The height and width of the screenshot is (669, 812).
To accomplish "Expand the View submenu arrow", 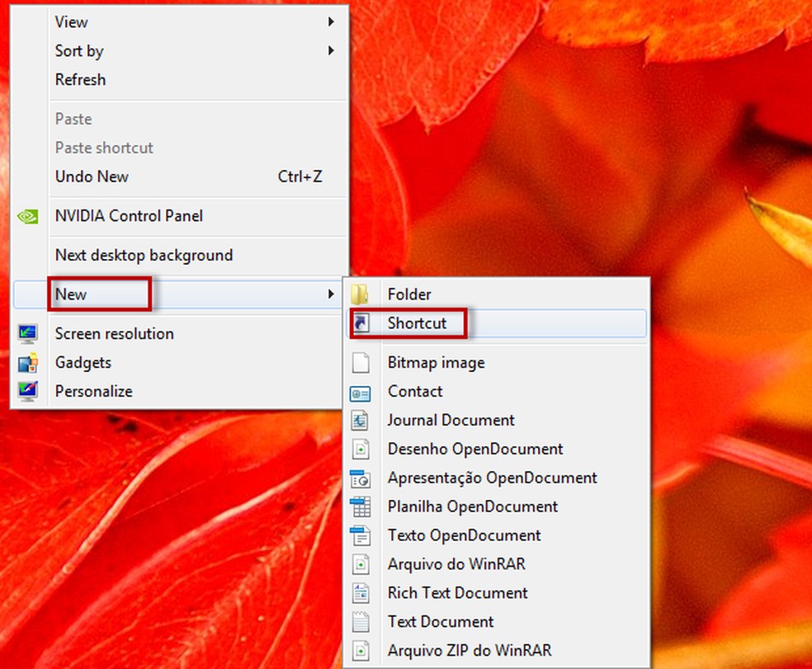I will 331,21.
